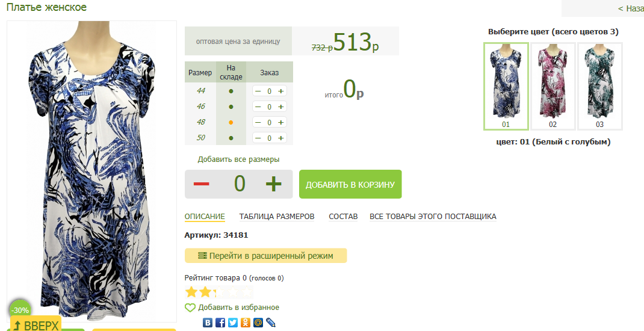The image size is (644, 331).
Task: Click Добавить все размеры link
Action: (x=238, y=159)
